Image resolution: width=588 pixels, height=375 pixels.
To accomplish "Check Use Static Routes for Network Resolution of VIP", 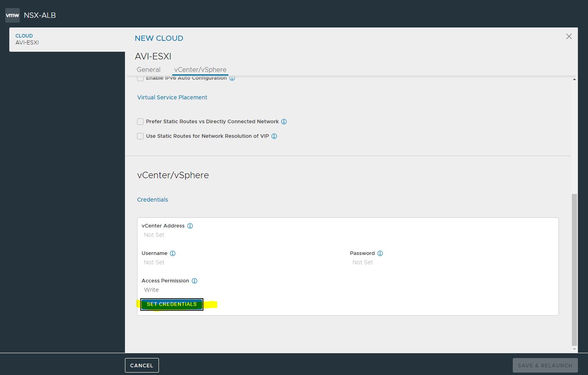I will 140,136.
